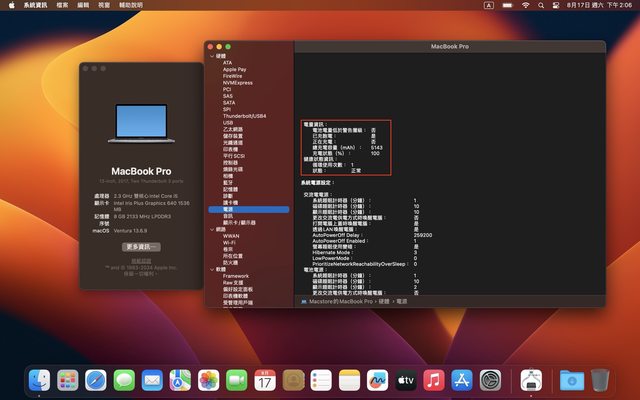The image size is (640, 400).
Task: Open System Settings gear in dock
Action: point(490,380)
